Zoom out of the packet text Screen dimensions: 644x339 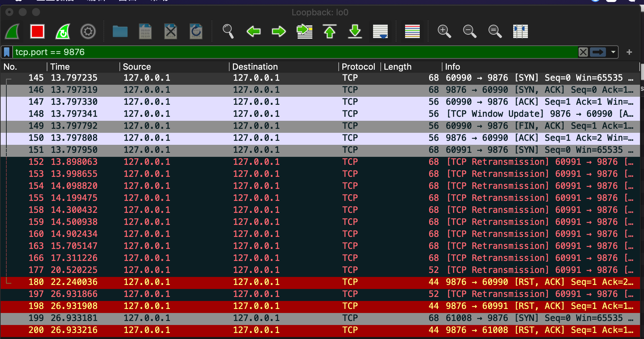pyautogui.click(x=470, y=32)
